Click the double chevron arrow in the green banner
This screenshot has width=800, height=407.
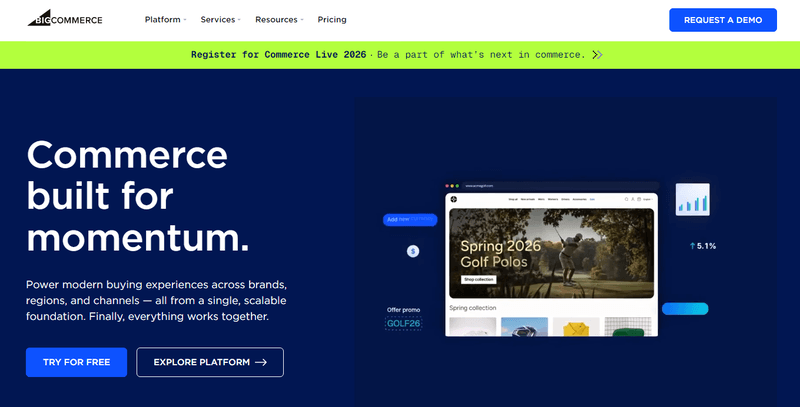pos(597,55)
